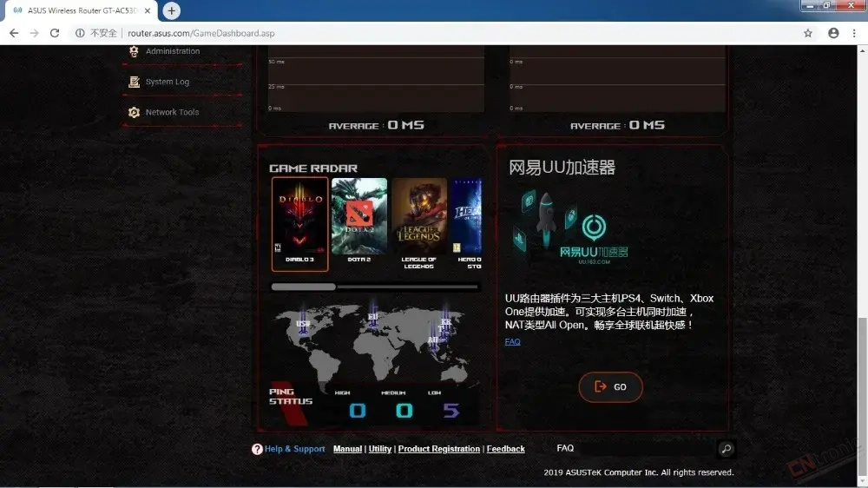Open the Chrome three-dot menu
This screenshot has width=868, height=488.
click(x=854, y=33)
